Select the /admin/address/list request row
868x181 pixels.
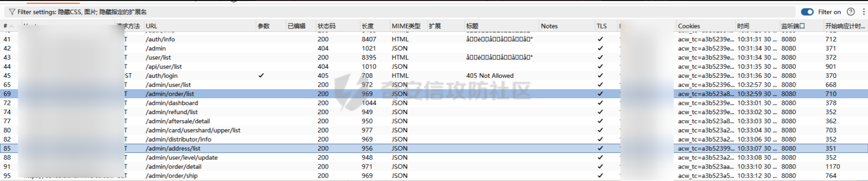434,148
